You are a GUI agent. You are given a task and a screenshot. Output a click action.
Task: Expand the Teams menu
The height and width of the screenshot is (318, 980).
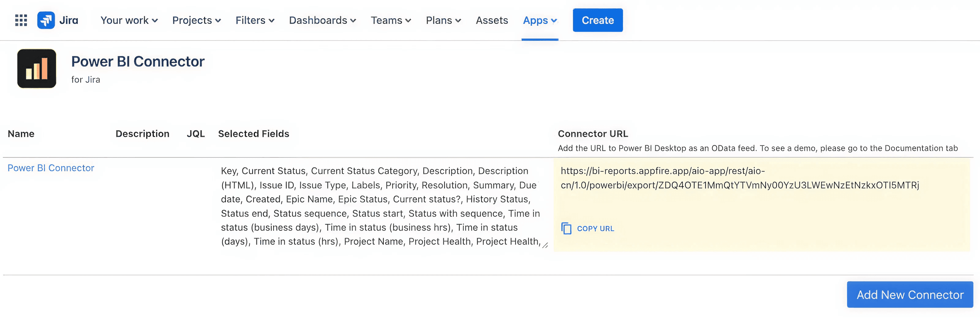[391, 20]
